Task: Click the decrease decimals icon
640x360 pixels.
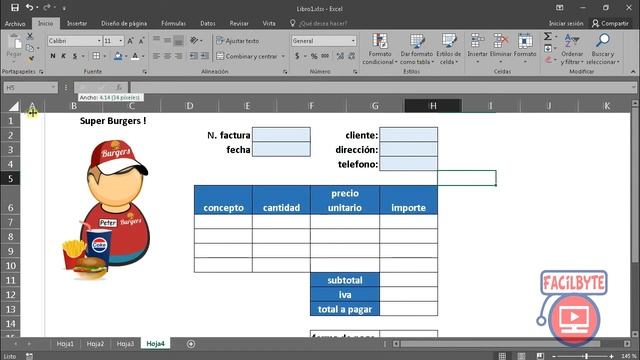Action: click(351, 56)
